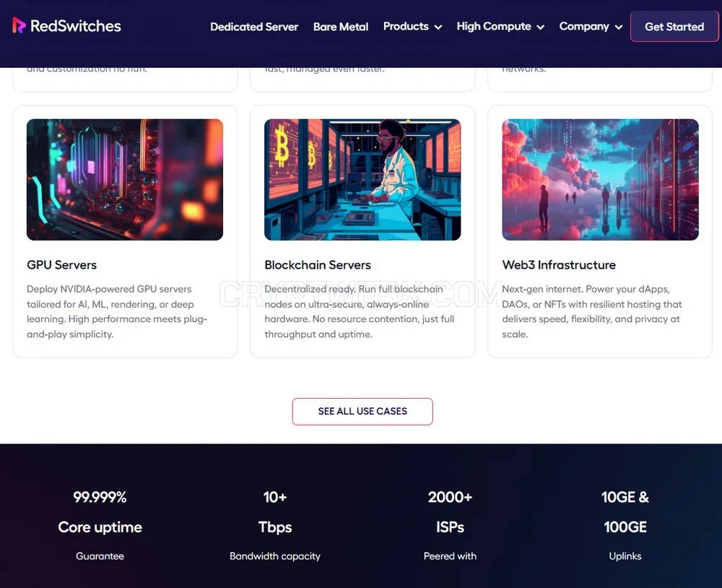Viewport: 722px width, 588px height.
Task: Click the 10+ Tbps bandwidth statistic
Action: point(275,526)
